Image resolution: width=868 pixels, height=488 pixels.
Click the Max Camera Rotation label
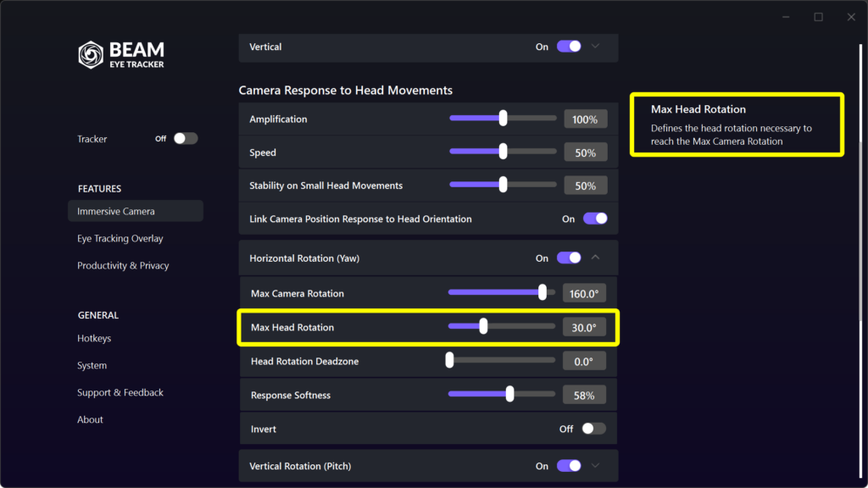pos(298,293)
